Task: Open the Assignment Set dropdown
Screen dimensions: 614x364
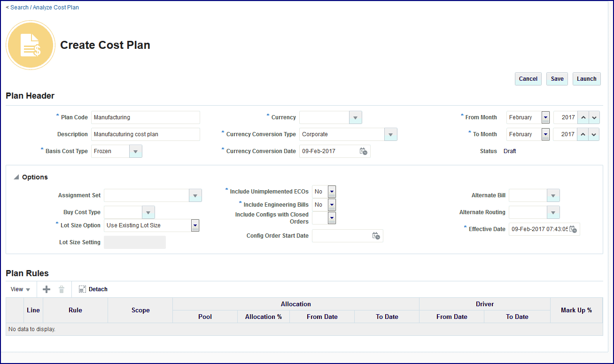Action: coord(195,195)
